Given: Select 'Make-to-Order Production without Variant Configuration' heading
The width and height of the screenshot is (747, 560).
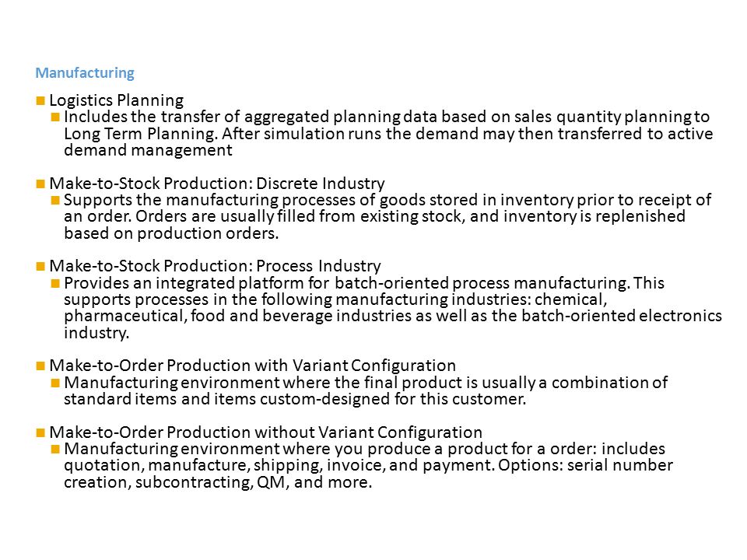Looking at the screenshot, I should 266,432.
